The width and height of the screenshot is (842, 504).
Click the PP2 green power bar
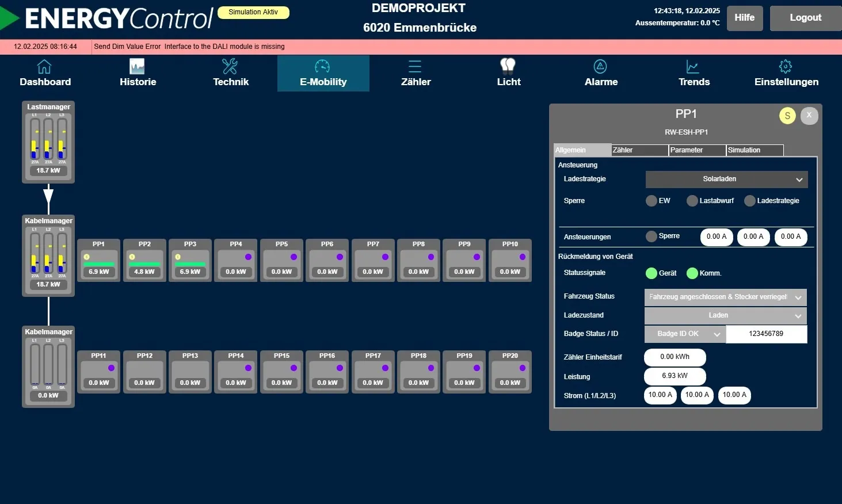(x=144, y=265)
